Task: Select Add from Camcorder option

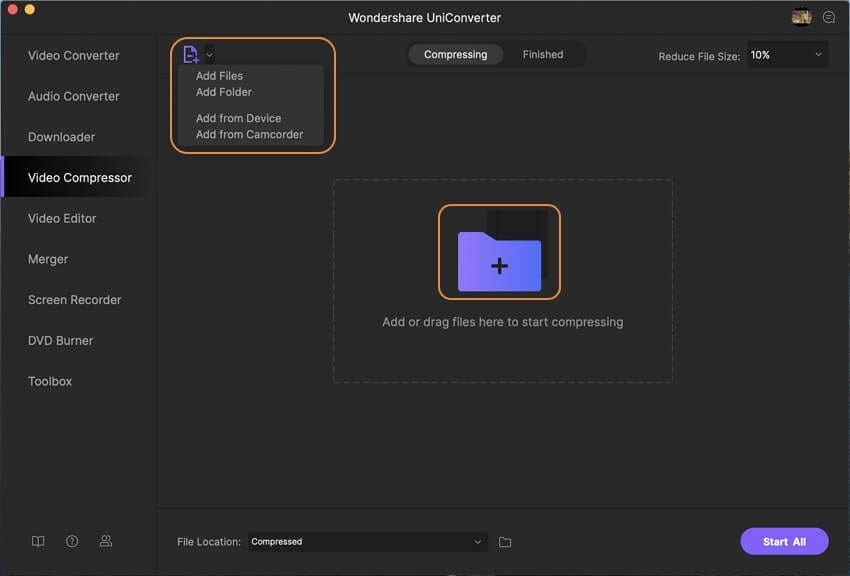Action: [249, 134]
